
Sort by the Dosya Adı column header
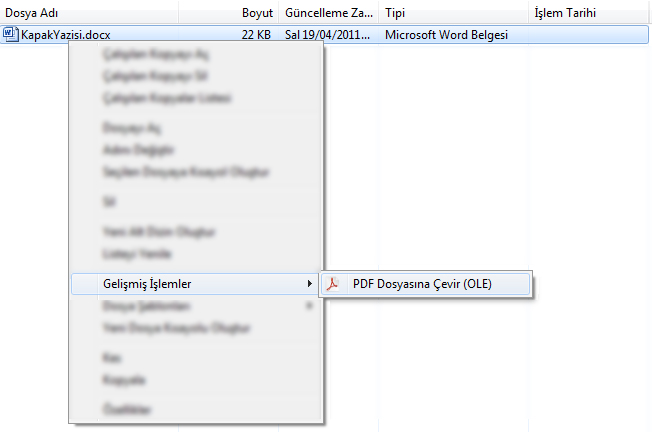pyautogui.click(x=89, y=13)
